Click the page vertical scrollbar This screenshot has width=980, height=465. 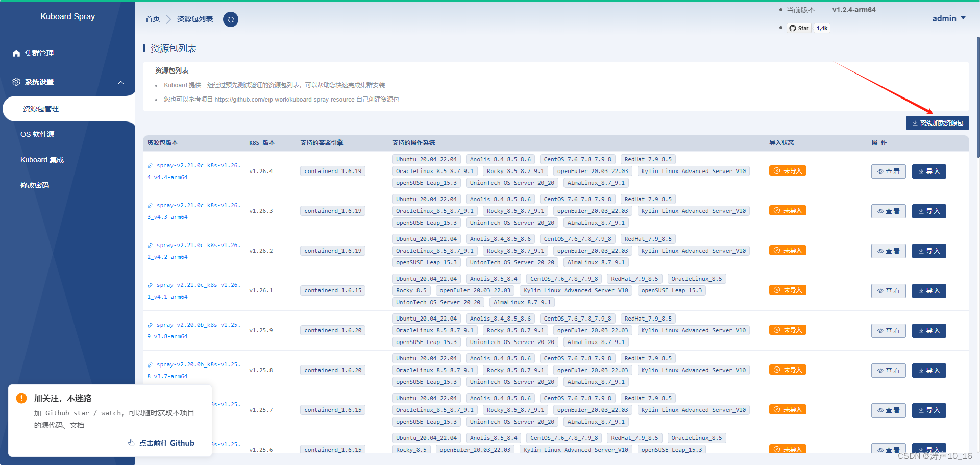tap(978, 97)
